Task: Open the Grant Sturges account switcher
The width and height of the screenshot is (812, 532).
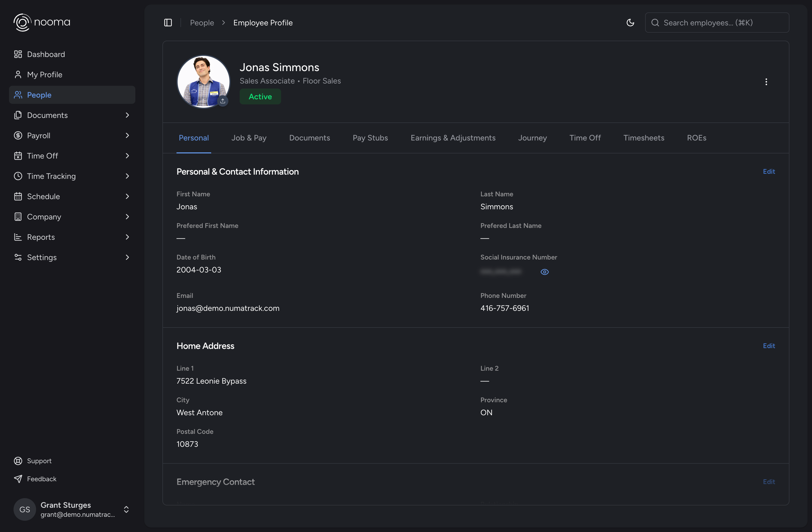Action: click(72, 509)
